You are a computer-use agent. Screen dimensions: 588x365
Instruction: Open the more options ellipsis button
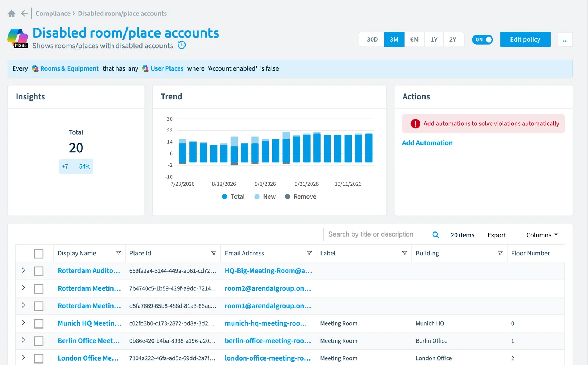coord(565,39)
